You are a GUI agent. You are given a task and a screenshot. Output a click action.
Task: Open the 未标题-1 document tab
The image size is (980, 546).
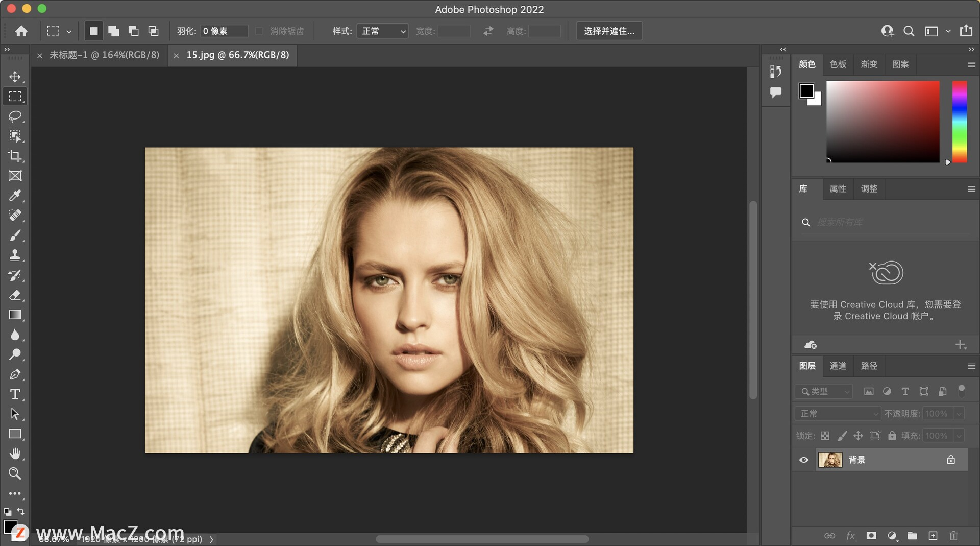click(x=104, y=55)
